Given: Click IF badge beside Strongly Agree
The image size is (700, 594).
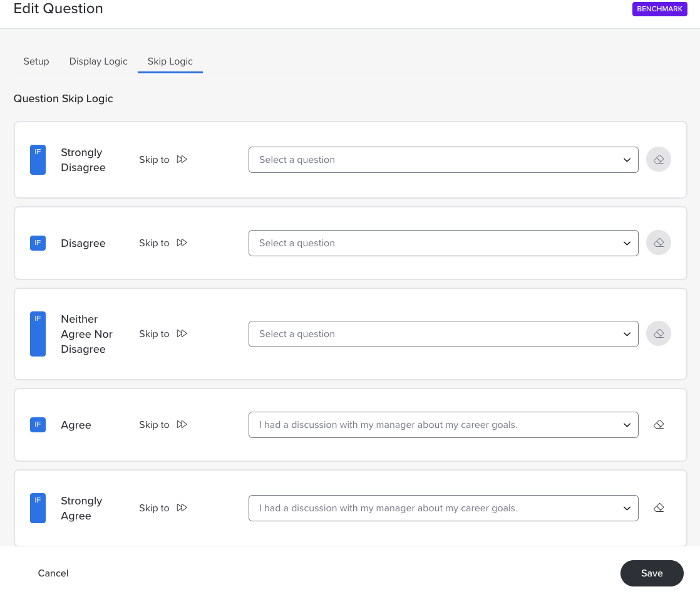Looking at the screenshot, I should click(x=38, y=508).
